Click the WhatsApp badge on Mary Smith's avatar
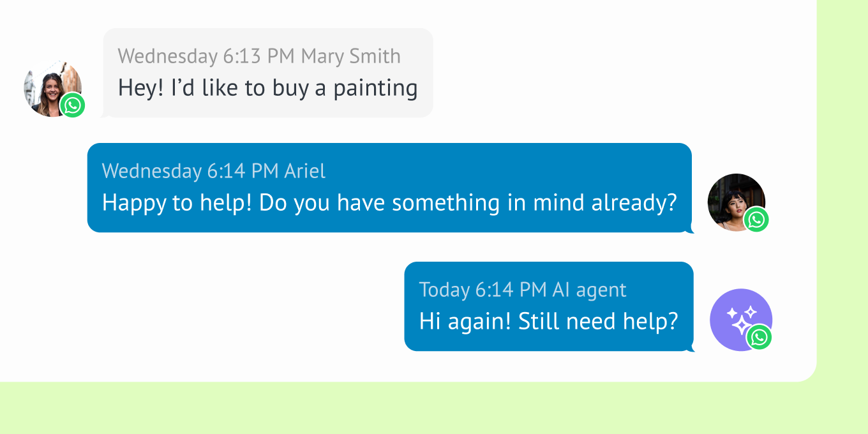This screenshot has width=868, height=434. pos(73,105)
